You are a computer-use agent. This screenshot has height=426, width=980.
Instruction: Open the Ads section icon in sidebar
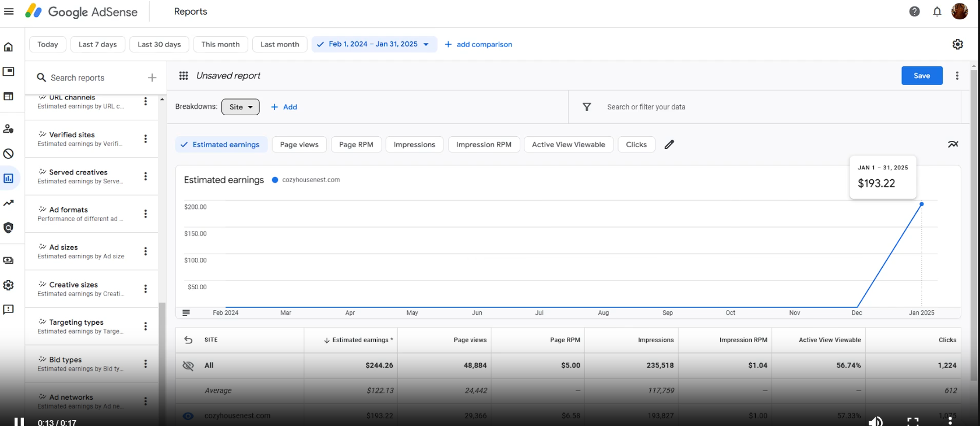click(9, 72)
